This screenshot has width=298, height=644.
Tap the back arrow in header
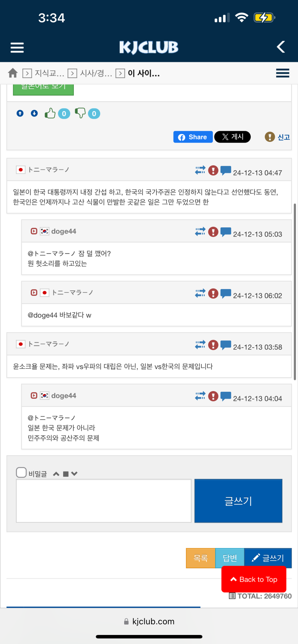(281, 47)
